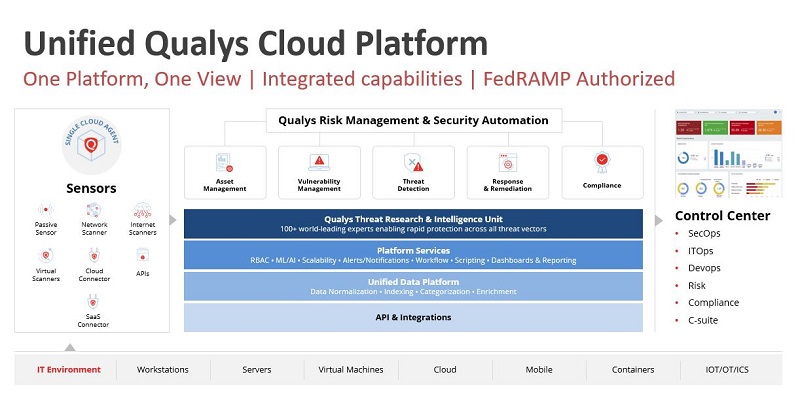The image size is (800, 417).
Task: Click the Vulnerability Management warning icon
Action: (319, 160)
